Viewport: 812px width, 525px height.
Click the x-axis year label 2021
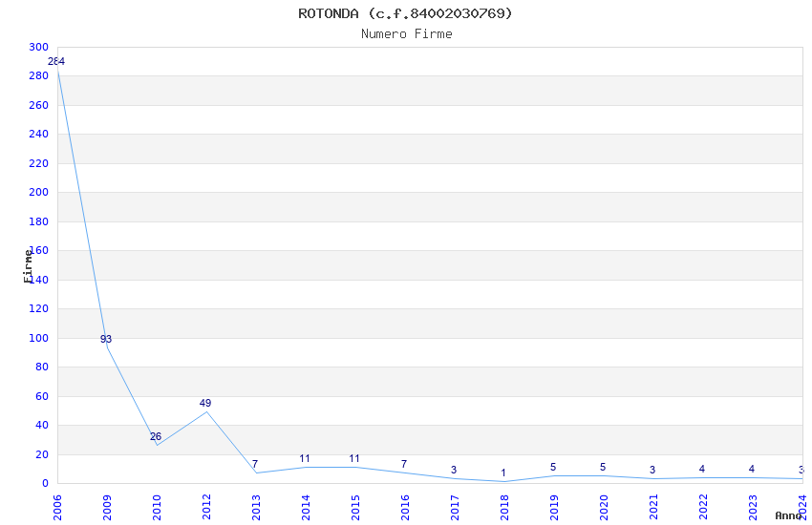(654, 508)
